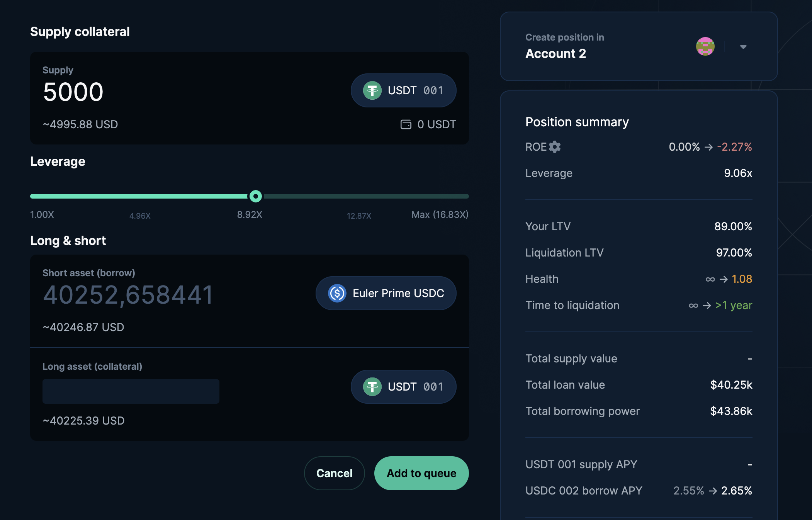Image resolution: width=812 pixels, height=520 pixels.
Task: Click the Position summary section header
Action: click(x=577, y=122)
